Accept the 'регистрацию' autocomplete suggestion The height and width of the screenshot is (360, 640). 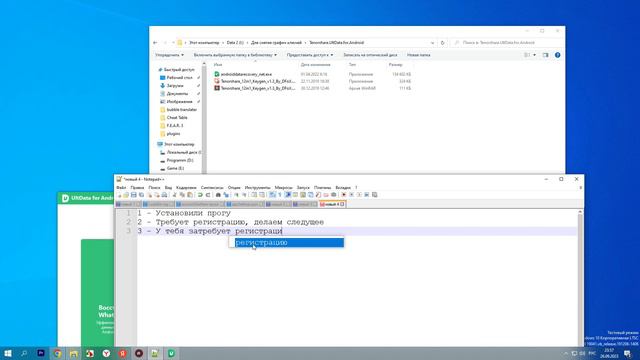click(289, 242)
